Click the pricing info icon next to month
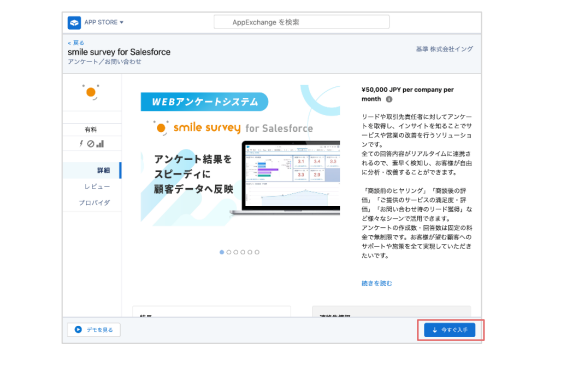Image resolution: width=572 pixels, height=369 pixels. [389, 99]
